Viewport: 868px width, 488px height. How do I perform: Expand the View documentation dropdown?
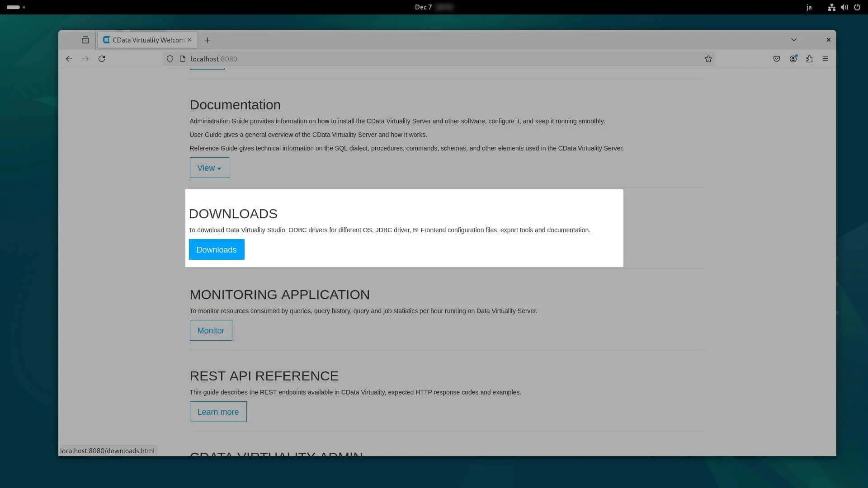point(209,168)
